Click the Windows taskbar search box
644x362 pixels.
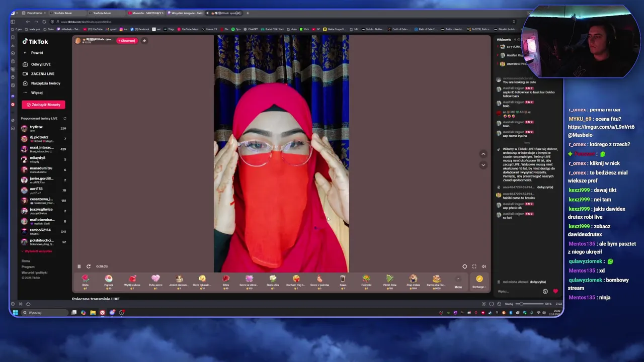tap(44, 313)
